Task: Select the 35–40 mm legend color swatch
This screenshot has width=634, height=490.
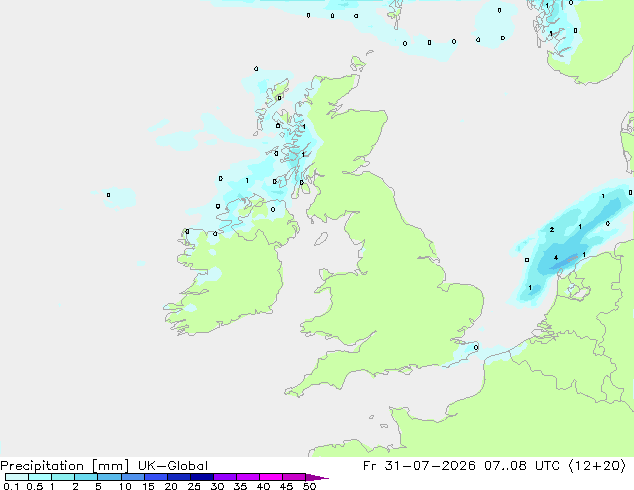Action: (x=248, y=477)
